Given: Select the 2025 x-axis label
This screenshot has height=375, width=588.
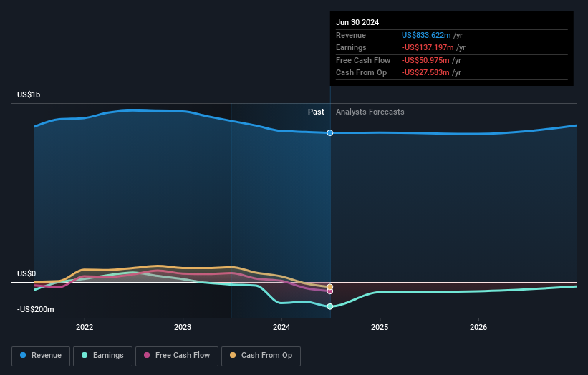Looking at the screenshot, I should (380, 327).
